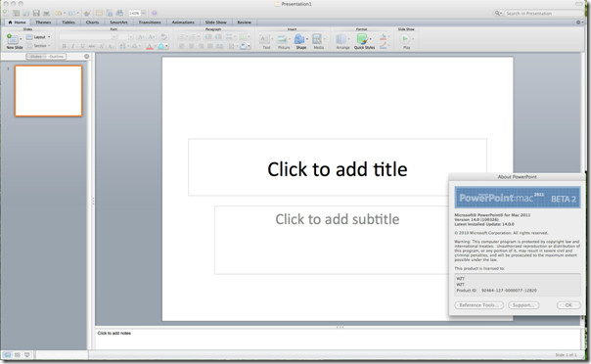Viewport: 591px width, 364px height.
Task: Open the Section dropdown
Action: (38, 46)
